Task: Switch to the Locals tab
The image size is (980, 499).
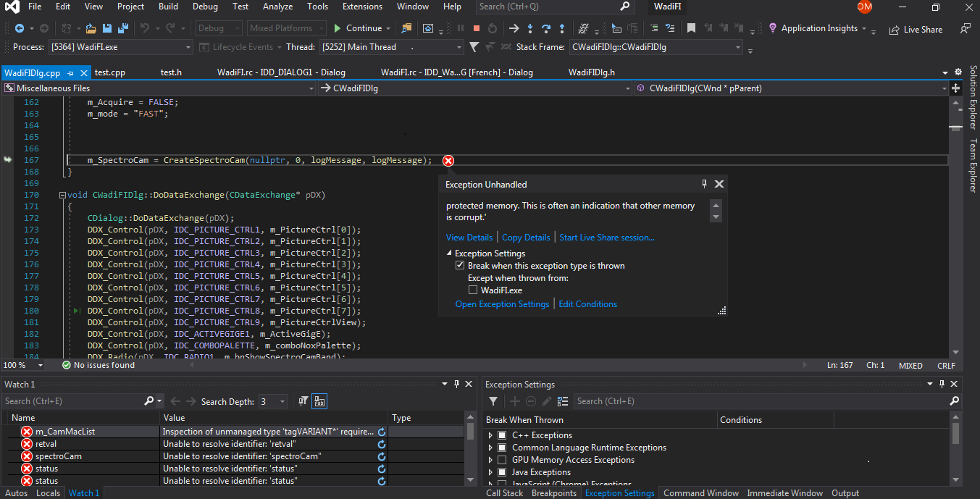Action: point(48,493)
